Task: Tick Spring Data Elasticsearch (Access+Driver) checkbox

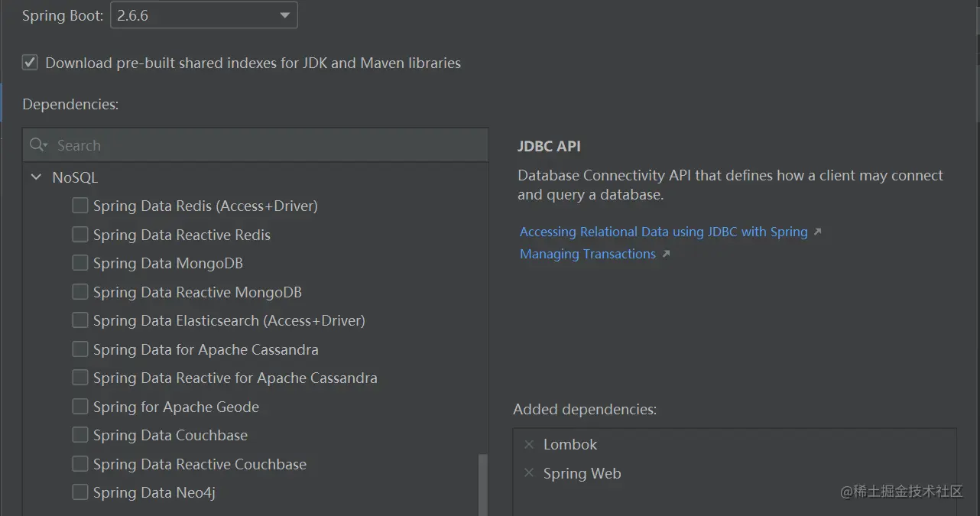Action: click(80, 320)
